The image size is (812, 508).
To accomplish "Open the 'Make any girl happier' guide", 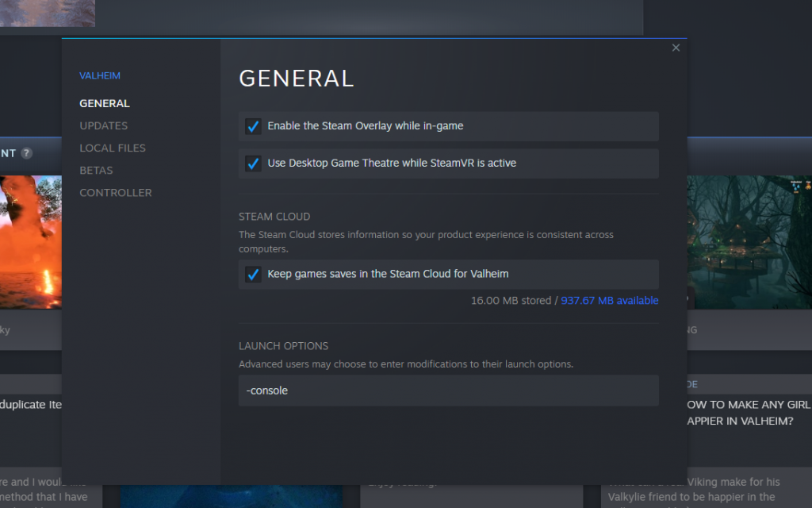I will [749, 413].
